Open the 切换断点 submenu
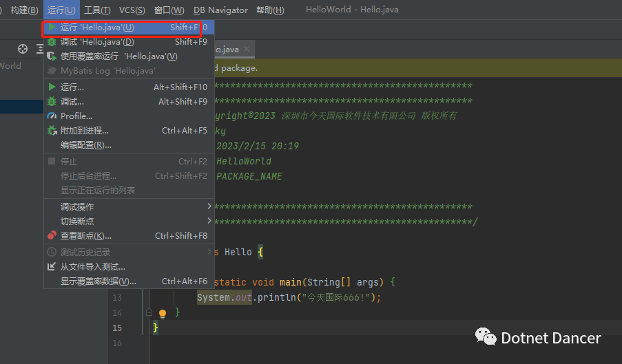Image resolution: width=622 pixels, height=364 pixels. (x=129, y=221)
